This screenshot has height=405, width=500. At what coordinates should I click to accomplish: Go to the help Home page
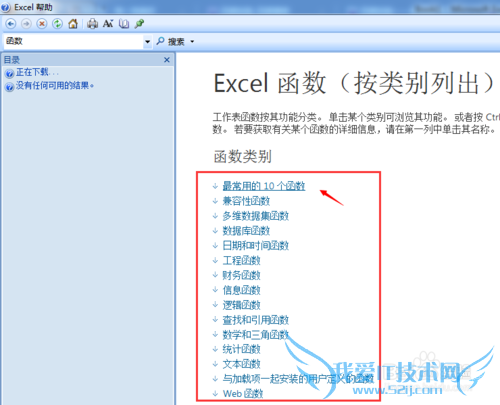73,24
